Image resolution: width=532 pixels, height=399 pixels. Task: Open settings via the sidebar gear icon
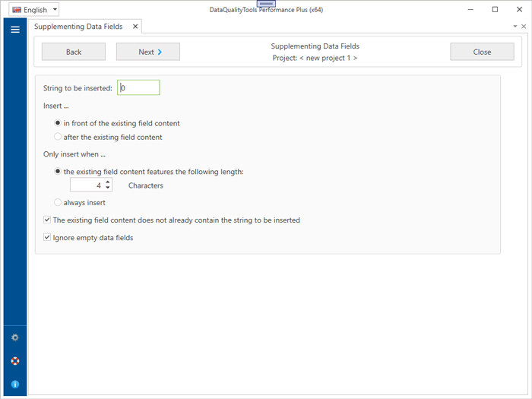pyautogui.click(x=15, y=337)
